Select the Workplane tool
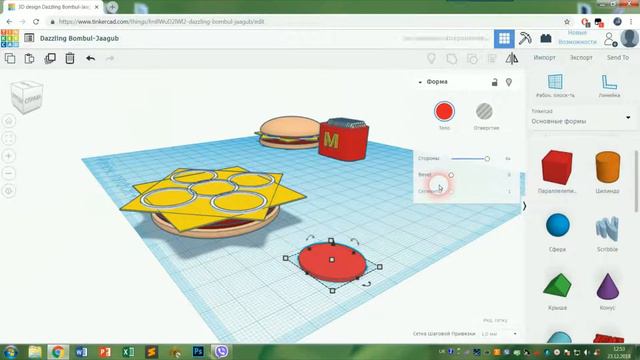Viewport: 640px width, 360px height. (x=555, y=86)
